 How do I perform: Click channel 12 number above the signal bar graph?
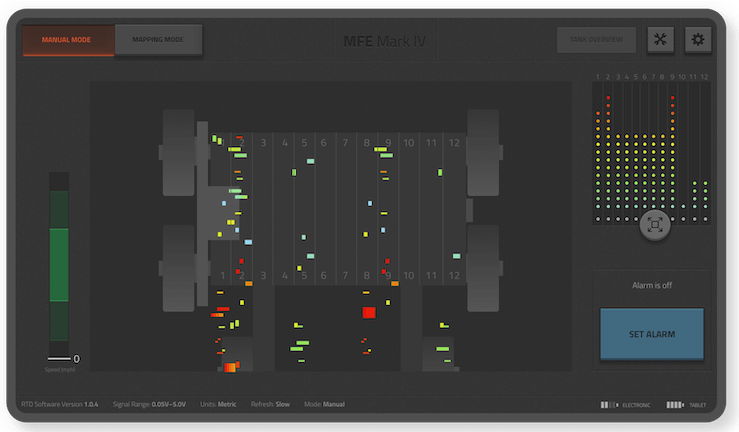click(x=704, y=77)
